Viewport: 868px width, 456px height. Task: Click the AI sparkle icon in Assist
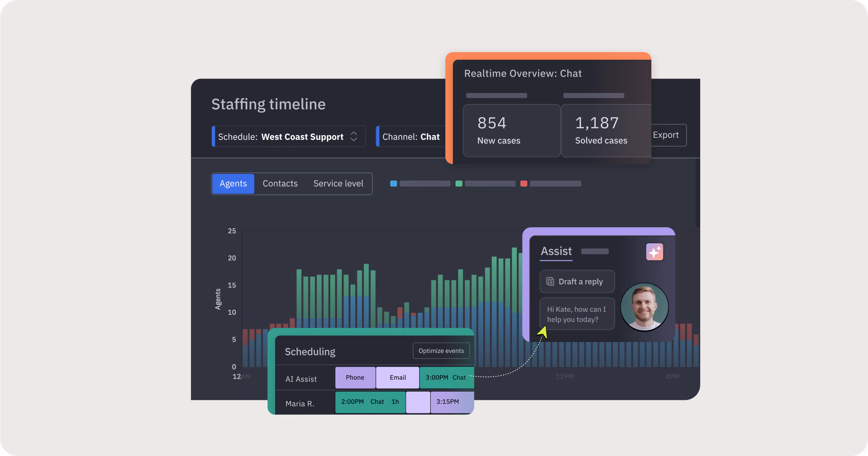tap(654, 252)
